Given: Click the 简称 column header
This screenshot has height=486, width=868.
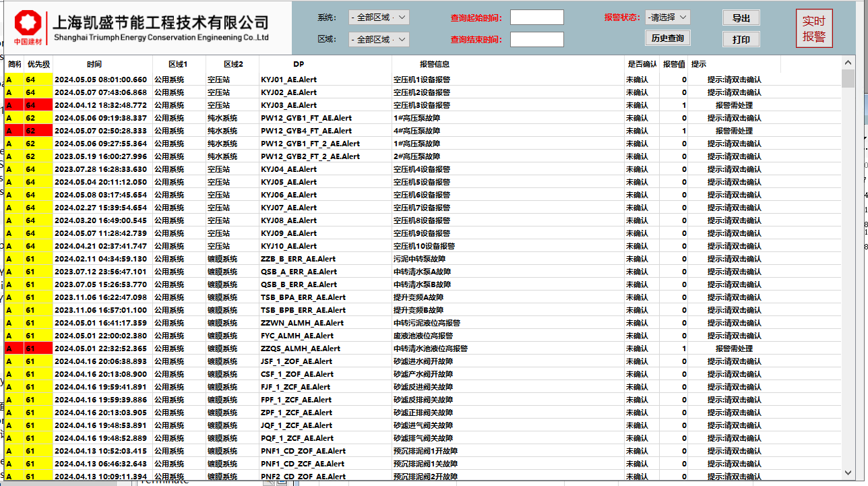Looking at the screenshot, I should tap(14, 64).
